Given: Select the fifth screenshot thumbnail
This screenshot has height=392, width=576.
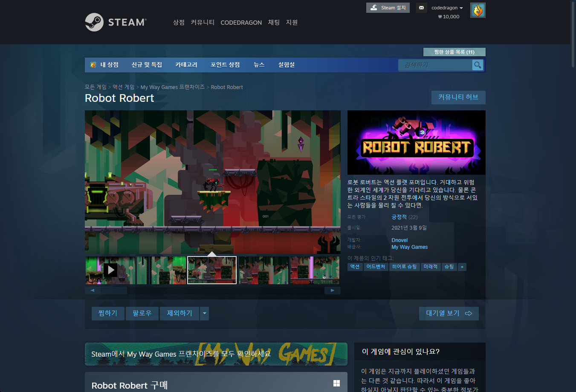Looking at the screenshot, I should coord(315,270).
